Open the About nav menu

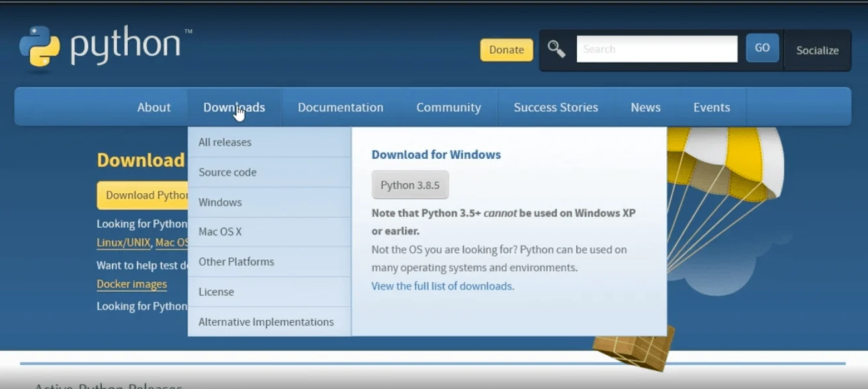154,107
